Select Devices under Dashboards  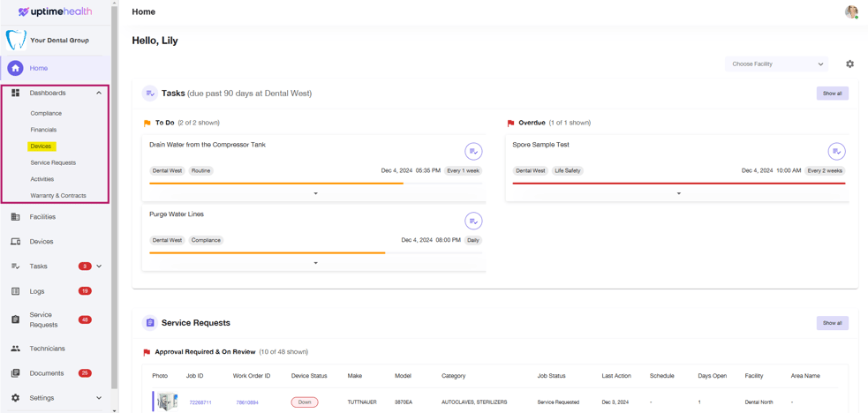point(41,146)
